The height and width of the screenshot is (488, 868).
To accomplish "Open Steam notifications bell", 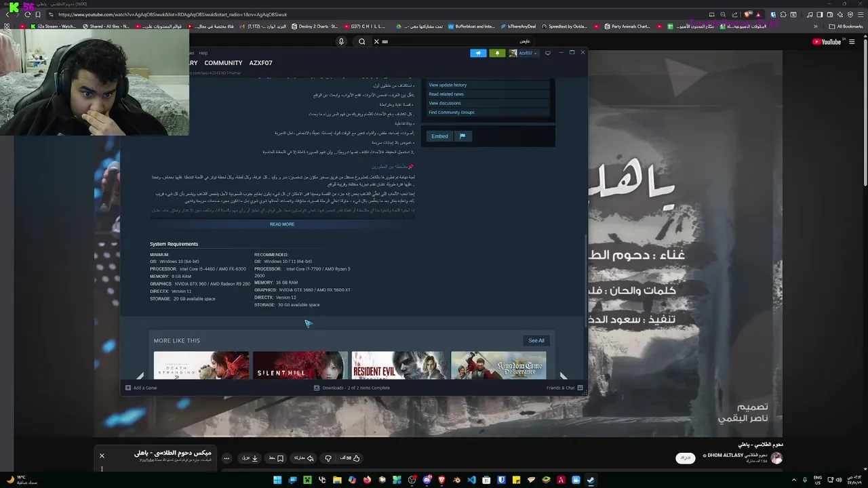I will coord(497,53).
